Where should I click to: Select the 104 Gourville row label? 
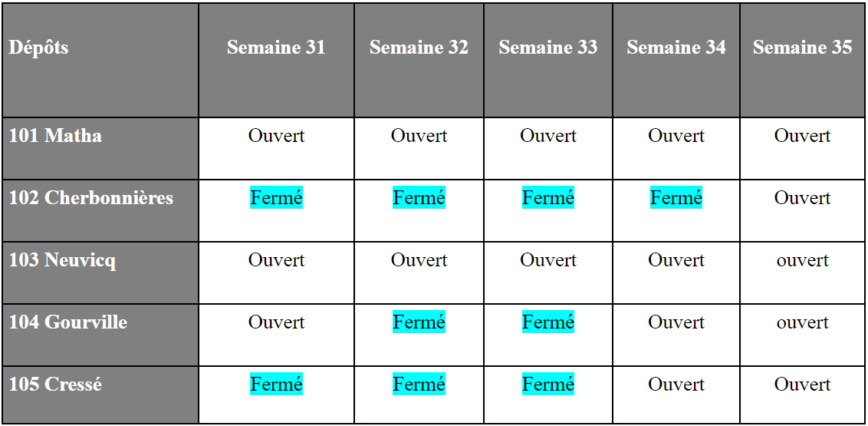point(68,322)
